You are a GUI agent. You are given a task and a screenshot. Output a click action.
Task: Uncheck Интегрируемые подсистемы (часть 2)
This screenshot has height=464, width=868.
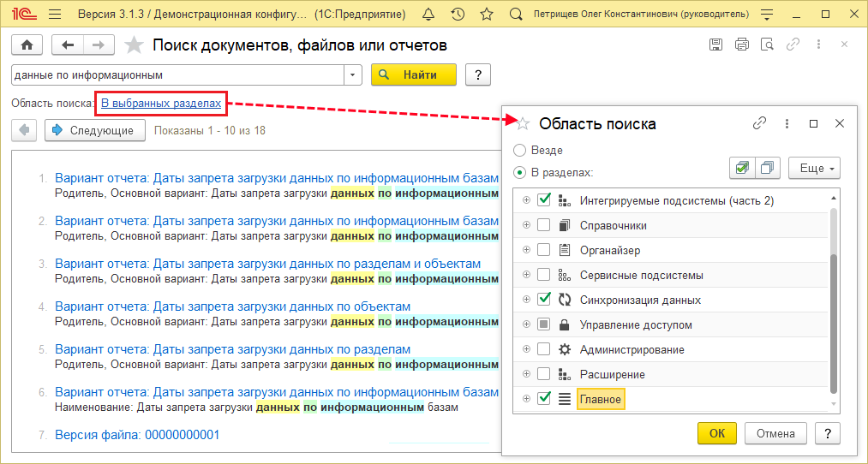click(544, 200)
